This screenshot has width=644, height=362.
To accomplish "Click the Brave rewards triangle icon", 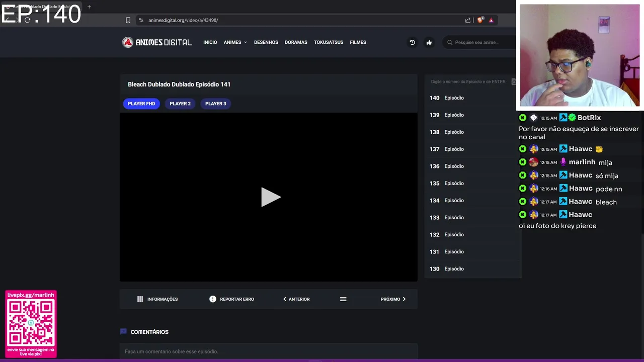I will [x=491, y=20].
